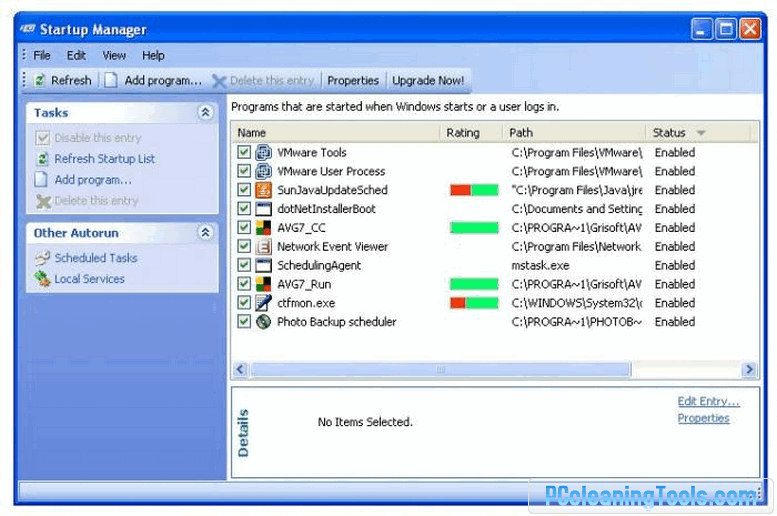Image resolution: width=777 pixels, height=516 pixels.
Task: Collapse the Tasks panel
Action: point(205,113)
